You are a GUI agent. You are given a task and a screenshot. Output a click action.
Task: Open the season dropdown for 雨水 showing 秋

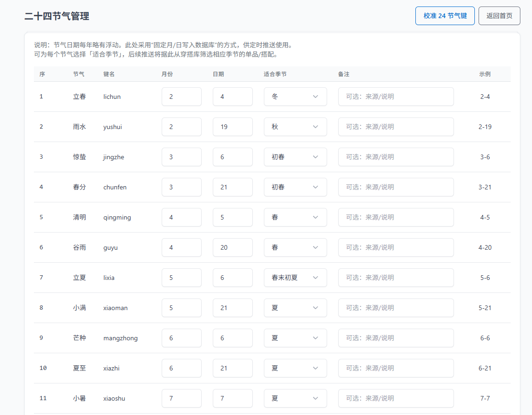pyautogui.click(x=295, y=127)
